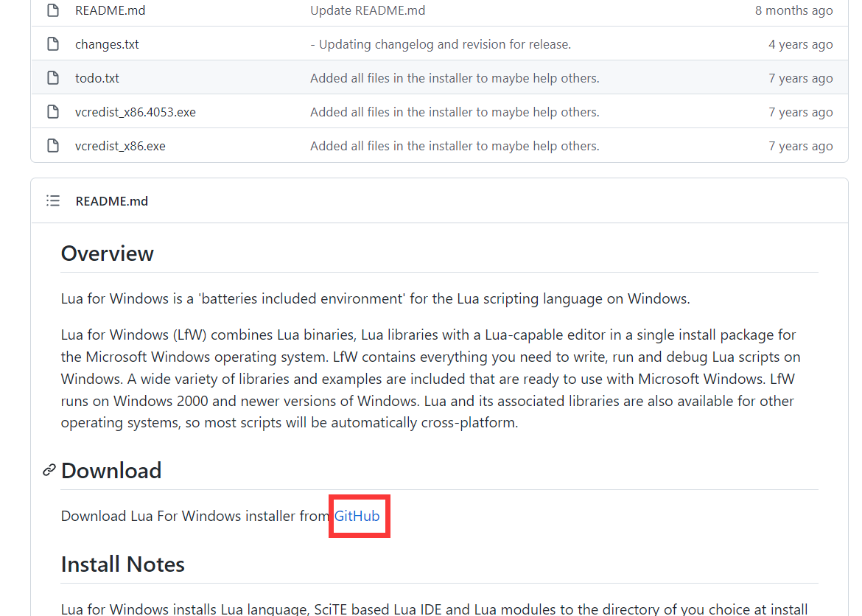This screenshot has height=616, width=862.
Task: Click the 'batteries included environment' sentence
Action: coord(376,298)
